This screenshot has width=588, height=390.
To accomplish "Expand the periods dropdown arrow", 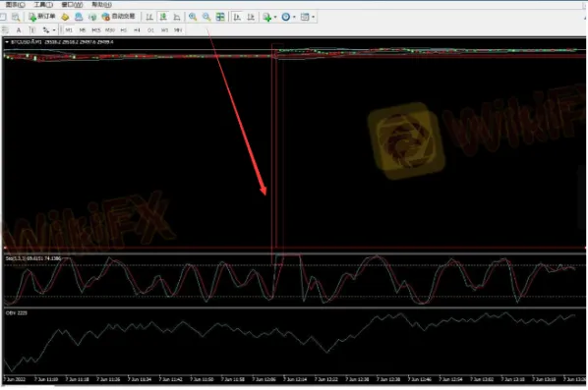I will tap(294, 17).
